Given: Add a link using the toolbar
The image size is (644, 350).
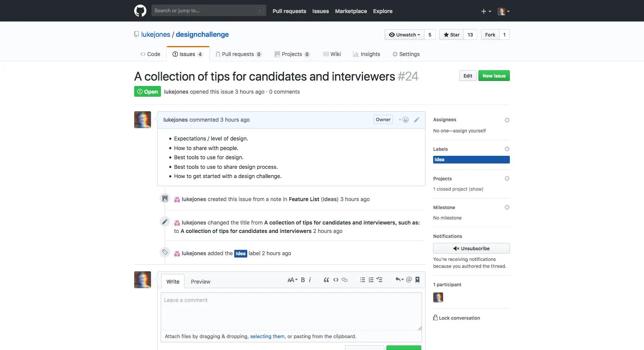Looking at the screenshot, I should (x=345, y=280).
